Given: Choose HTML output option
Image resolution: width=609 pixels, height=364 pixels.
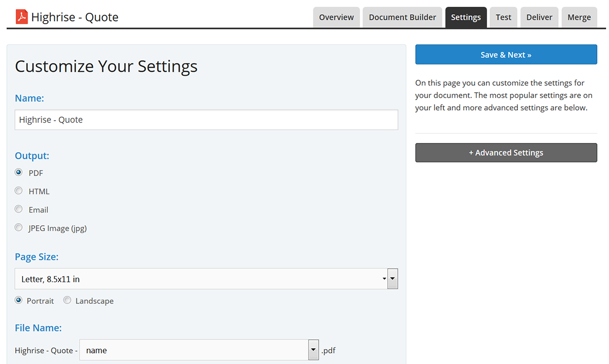Looking at the screenshot, I should 19,191.
